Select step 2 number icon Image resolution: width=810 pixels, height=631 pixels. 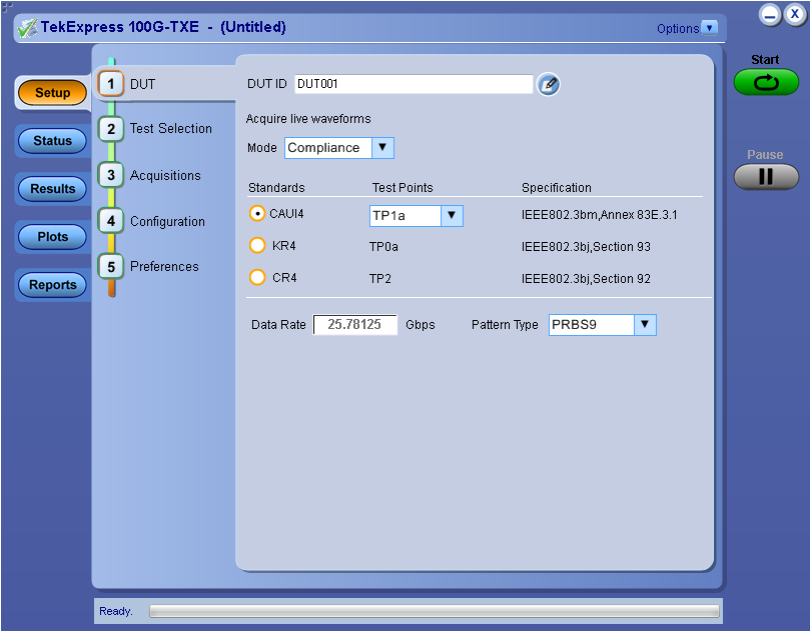(113, 129)
